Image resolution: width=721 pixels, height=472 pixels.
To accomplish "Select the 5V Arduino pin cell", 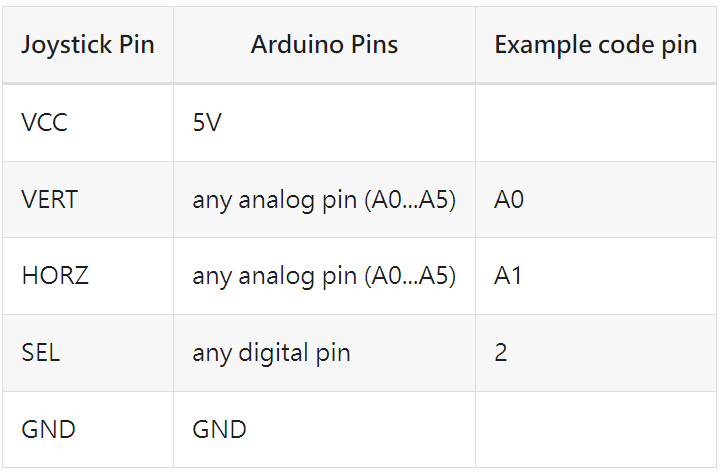I will 324,123.
